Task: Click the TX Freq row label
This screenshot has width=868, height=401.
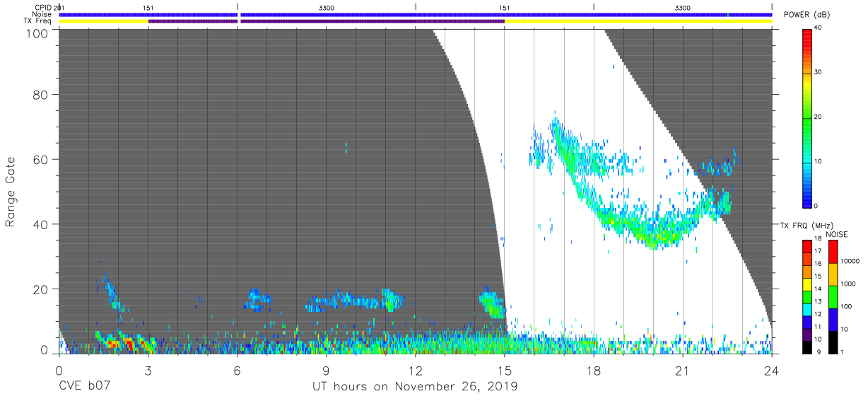Action: [x=38, y=21]
